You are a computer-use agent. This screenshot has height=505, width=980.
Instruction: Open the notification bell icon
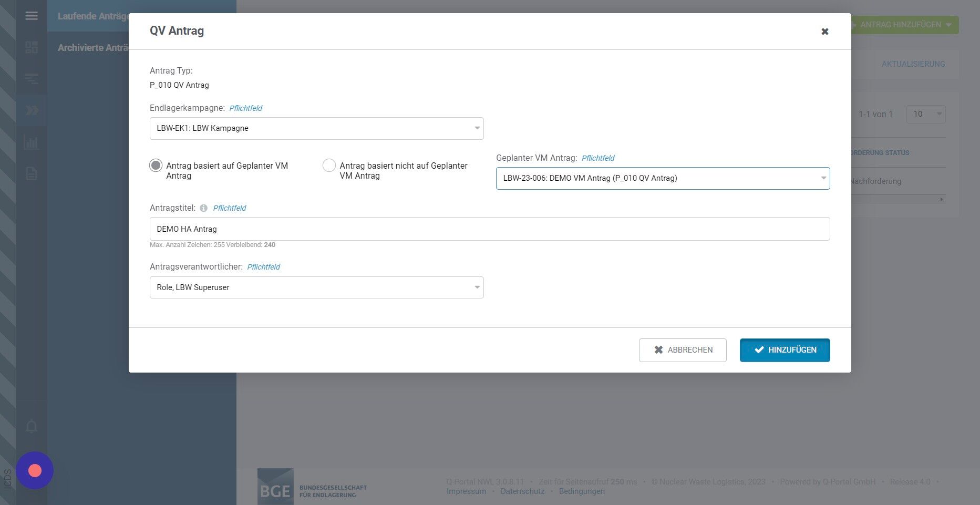point(32,426)
